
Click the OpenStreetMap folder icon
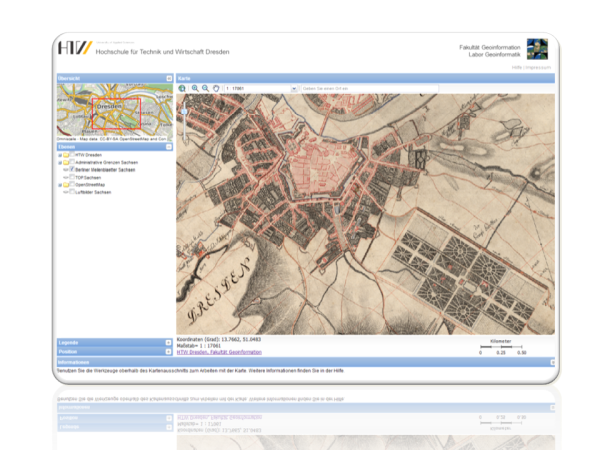coord(66,185)
